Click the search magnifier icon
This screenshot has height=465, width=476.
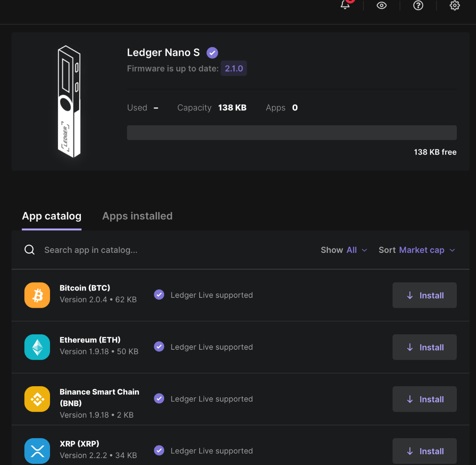click(30, 250)
